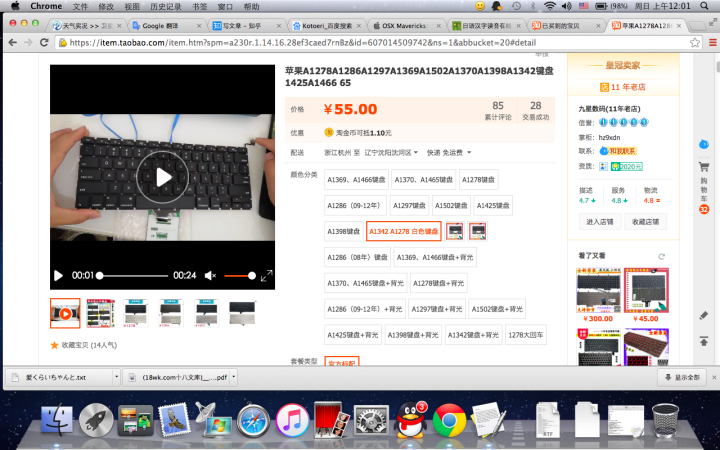The height and width of the screenshot is (450, 720).
Task: Contact the seller via 和我联系 icon
Action: (618, 151)
